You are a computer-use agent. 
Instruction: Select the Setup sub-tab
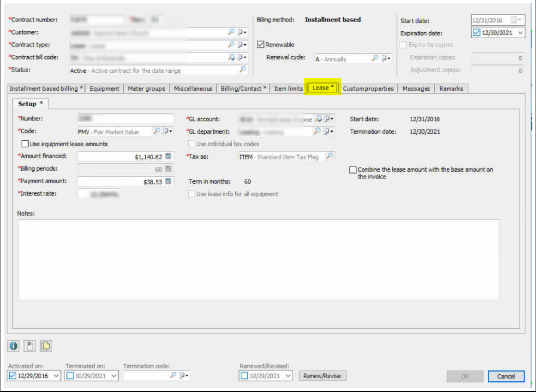point(30,104)
